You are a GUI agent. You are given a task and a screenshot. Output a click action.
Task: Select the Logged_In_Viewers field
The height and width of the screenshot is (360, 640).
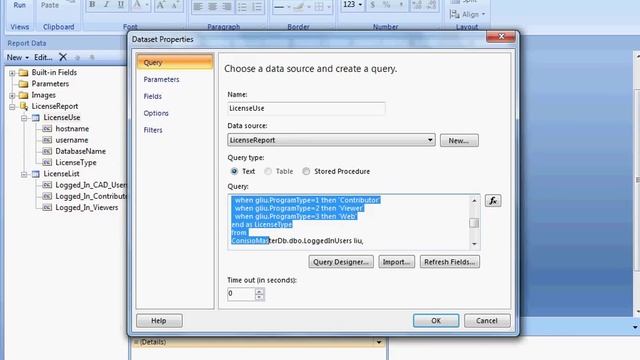click(x=87, y=208)
